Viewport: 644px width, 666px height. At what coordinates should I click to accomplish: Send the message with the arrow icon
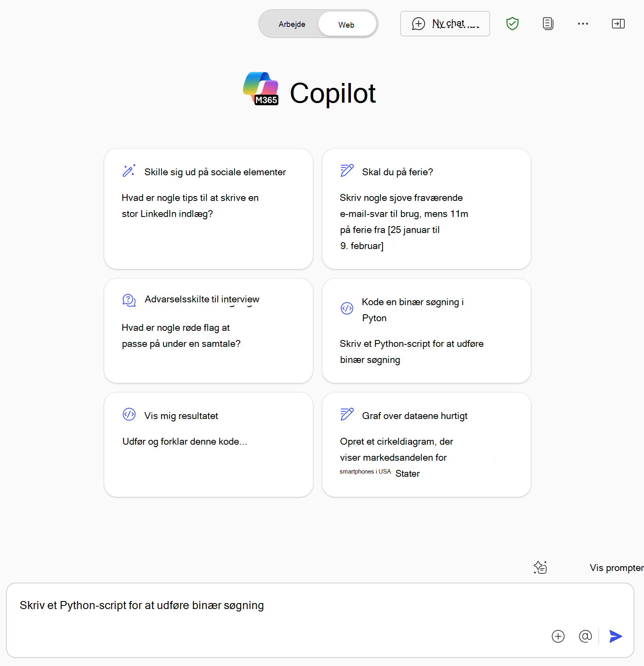click(616, 636)
